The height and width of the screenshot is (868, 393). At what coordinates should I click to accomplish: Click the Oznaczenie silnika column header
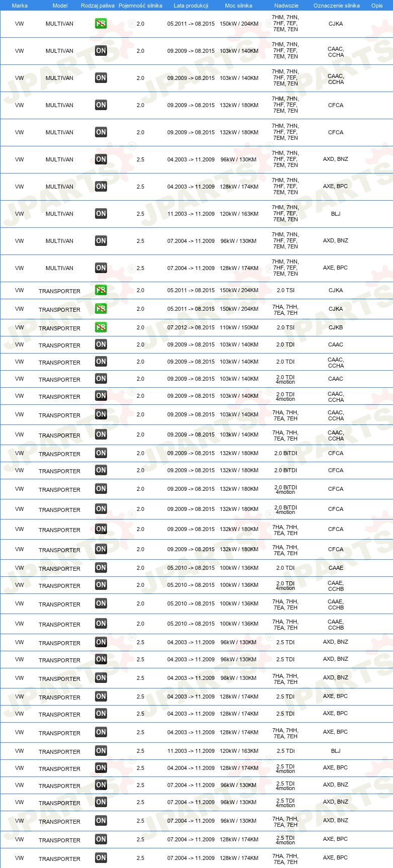coord(336,6)
